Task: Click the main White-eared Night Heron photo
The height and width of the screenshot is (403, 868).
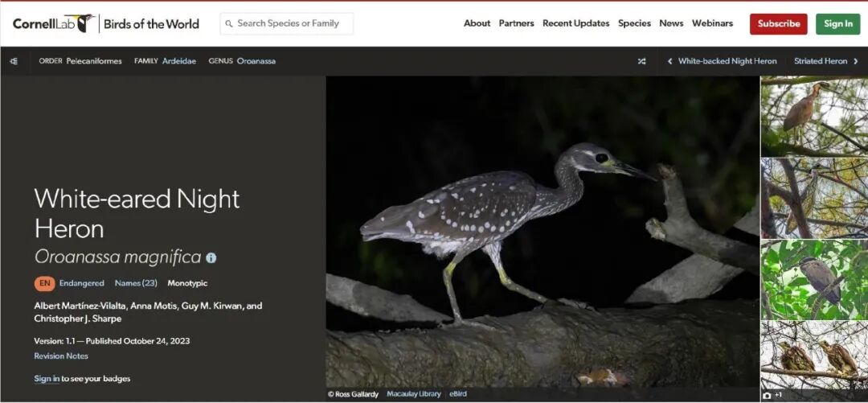Action: (542, 232)
